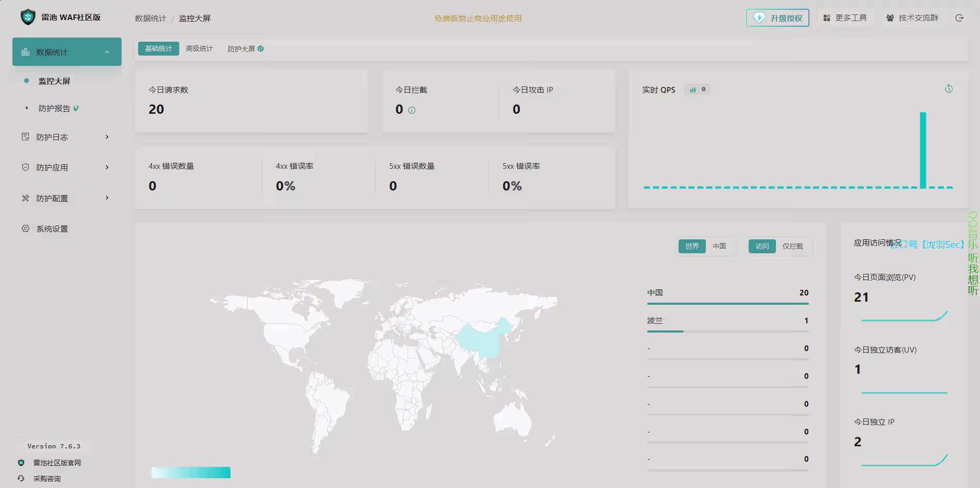Switch map data to 仅拦截
Viewport: 980px width, 488px height.
pos(792,246)
